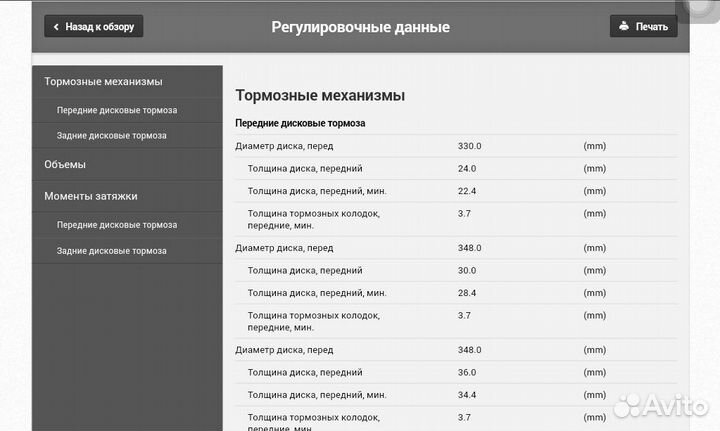The image size is (720, 431).
Task: Select 'Передние дисковые тормоза' under Моменты затяжки
Action: coord(127,225)
